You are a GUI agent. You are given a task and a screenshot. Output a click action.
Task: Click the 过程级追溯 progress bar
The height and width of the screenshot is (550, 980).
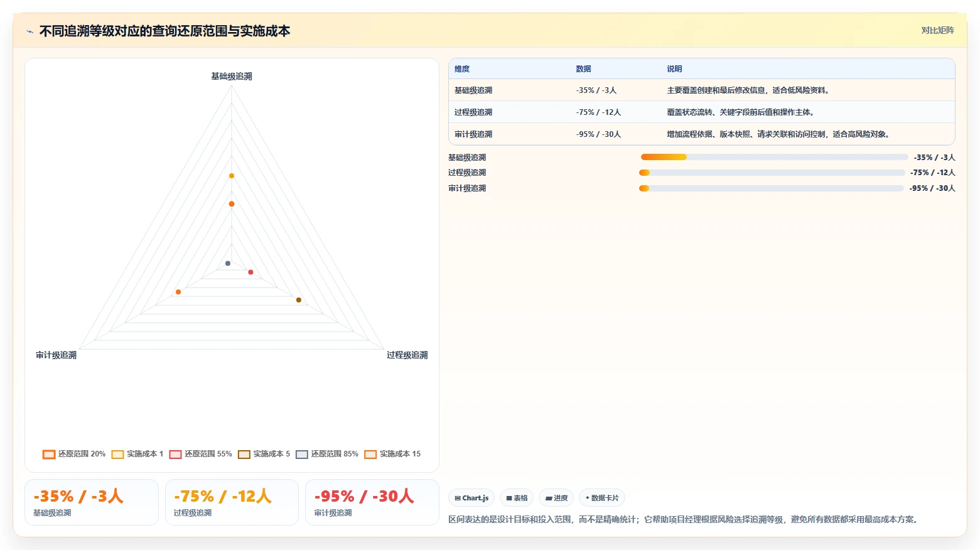(x=772, y=173)
